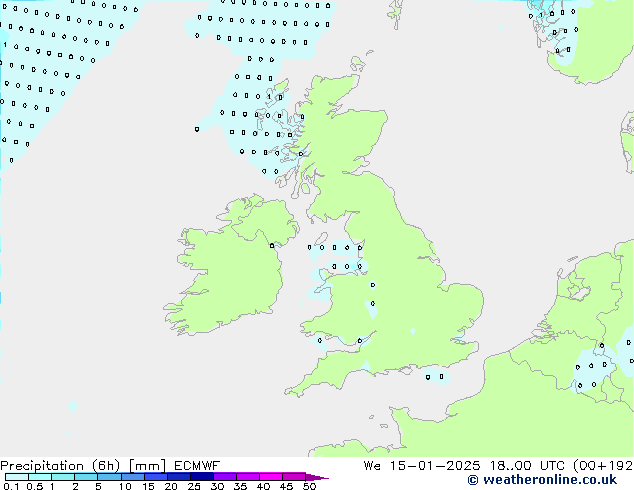This screenshot has height=490, width=634.
Task: Click the Isle of Man on map
Action: [321, 238]
